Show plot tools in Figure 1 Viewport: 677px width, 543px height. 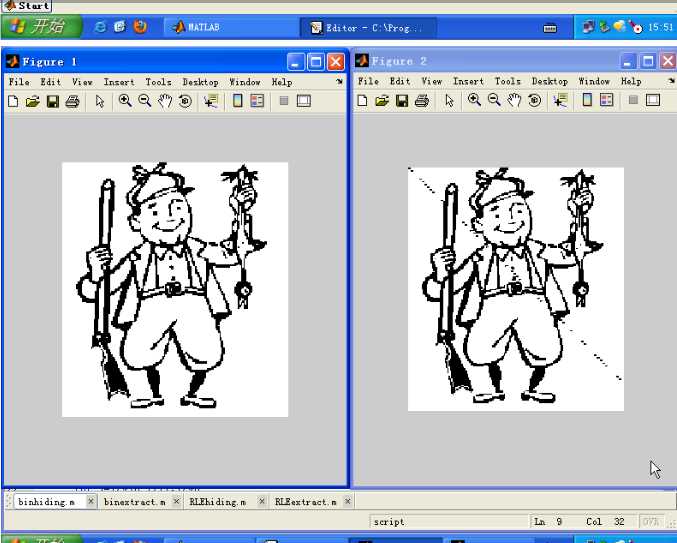pyautogui.click(x=304, y=101)
